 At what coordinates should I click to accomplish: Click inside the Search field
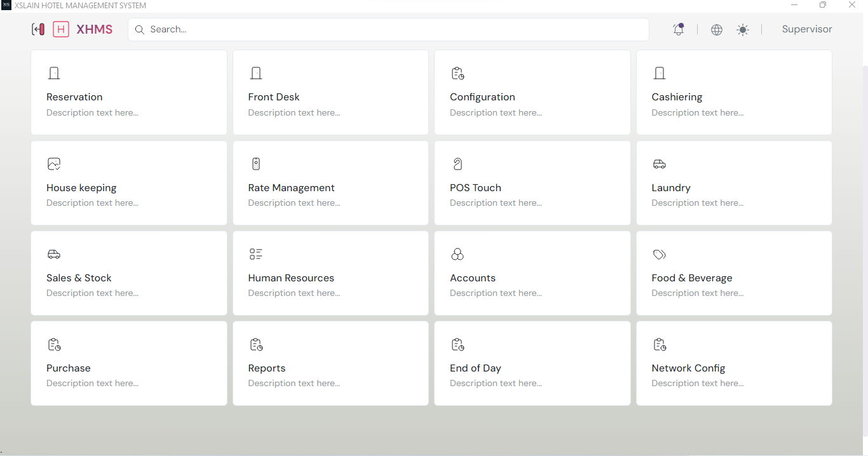point(388,29)
